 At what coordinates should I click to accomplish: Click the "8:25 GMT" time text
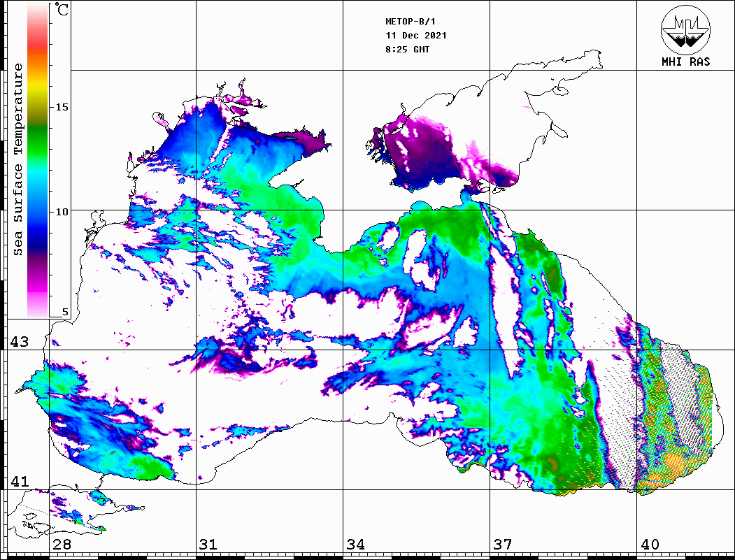(407, 50)
